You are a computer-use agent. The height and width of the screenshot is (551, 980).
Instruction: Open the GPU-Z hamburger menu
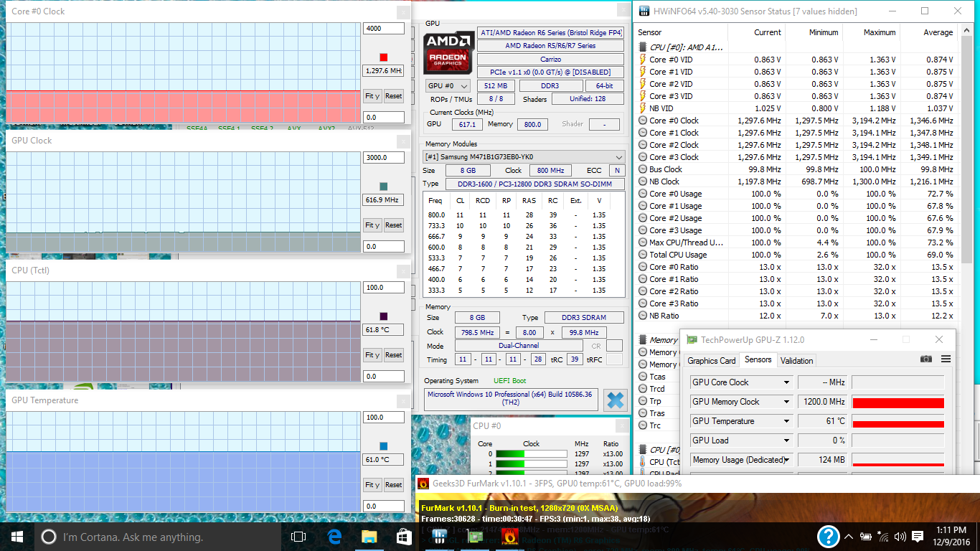point(946,359)
